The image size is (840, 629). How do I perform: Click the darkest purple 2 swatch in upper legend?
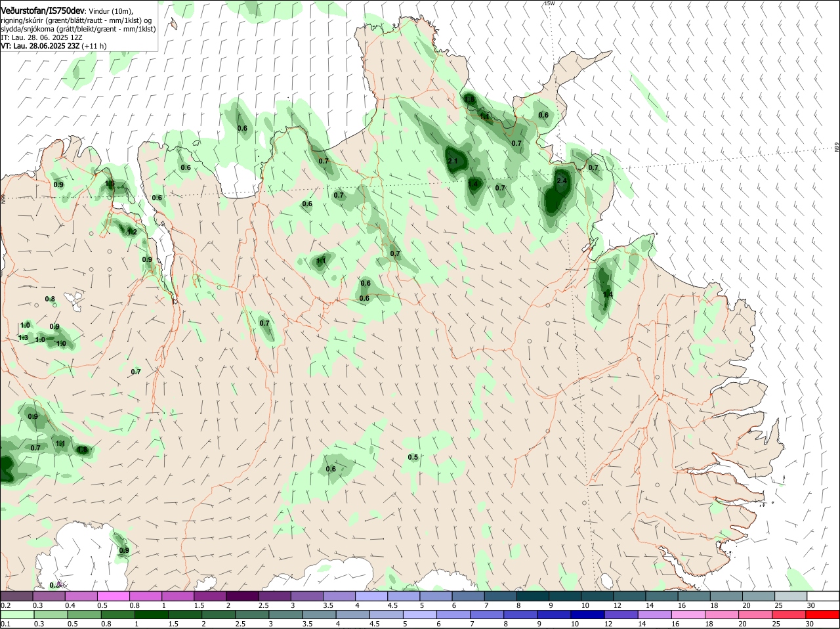click(241, 596)
